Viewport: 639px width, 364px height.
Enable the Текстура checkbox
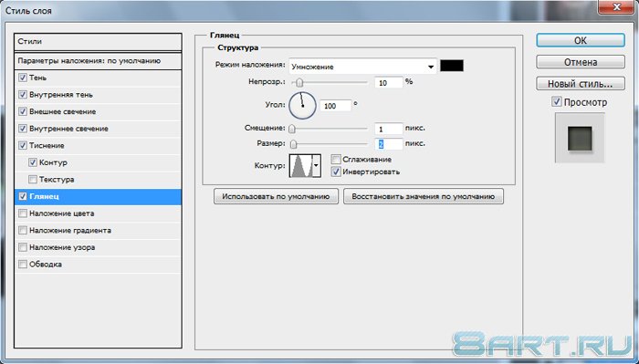tap(33, 179)
